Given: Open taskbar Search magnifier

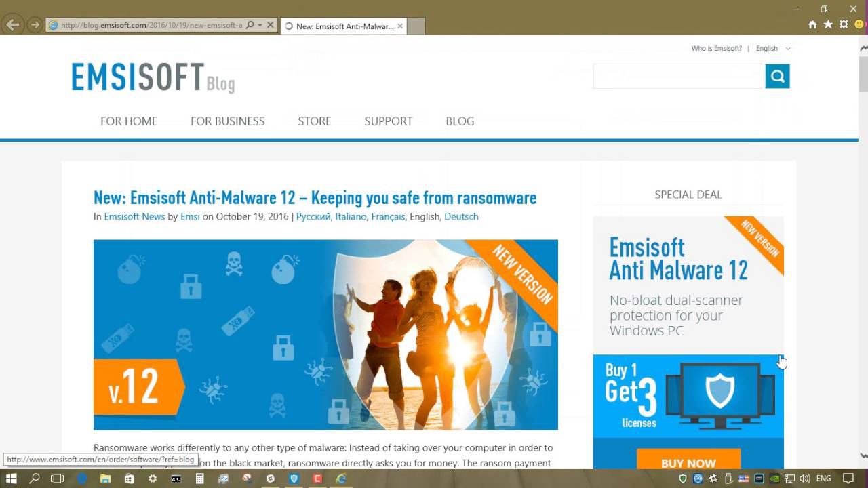Looking at the screenshot, I should [x=35, y=479].
